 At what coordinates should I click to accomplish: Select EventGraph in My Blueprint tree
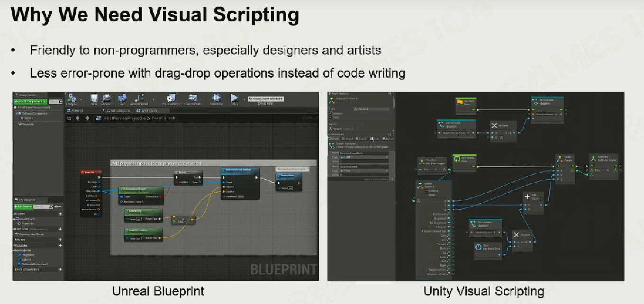pyautogui.click(x=26, y=219)
